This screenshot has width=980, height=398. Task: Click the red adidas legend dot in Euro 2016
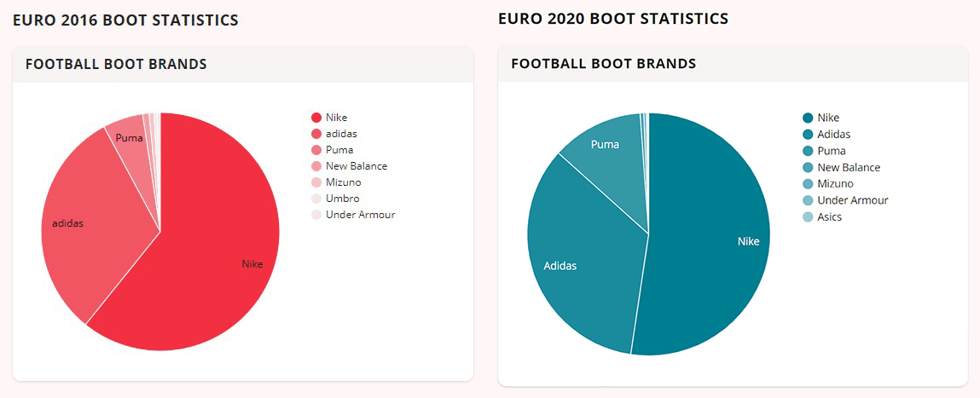(x=316, y=134)
